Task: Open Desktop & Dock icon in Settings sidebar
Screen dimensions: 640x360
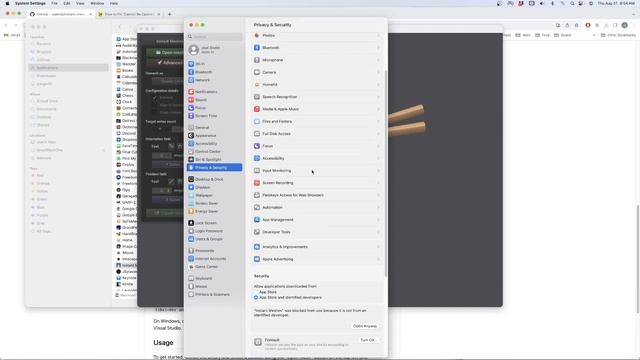Action: 191,179
